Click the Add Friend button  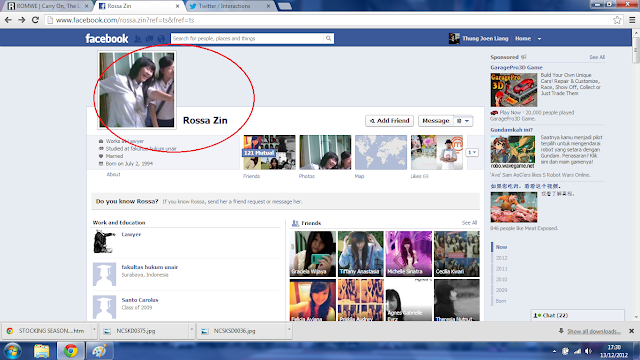[x=389, y=121]
